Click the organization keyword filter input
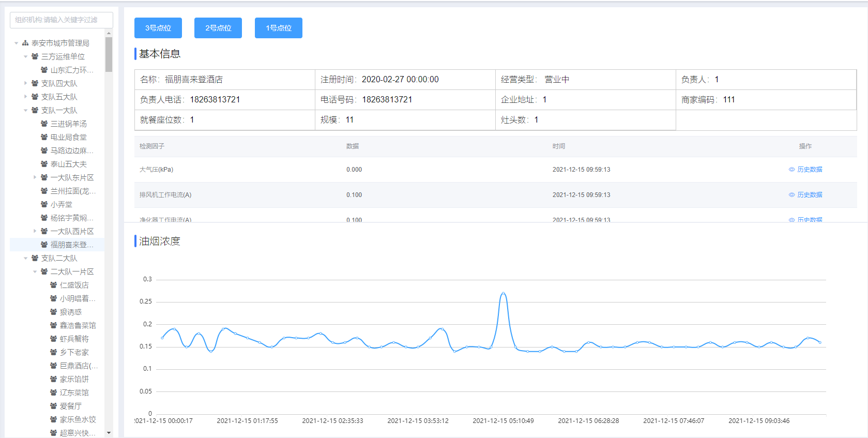 [x=62, y=20]
